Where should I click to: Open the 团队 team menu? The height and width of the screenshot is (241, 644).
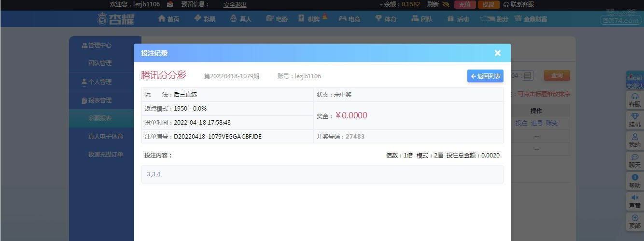coord(422,19)
